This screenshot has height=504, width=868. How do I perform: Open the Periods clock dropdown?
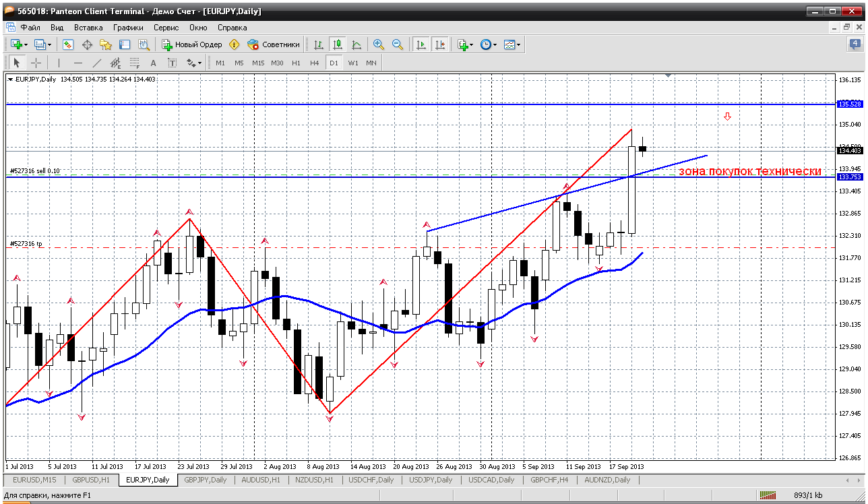[x=488, y=44]
